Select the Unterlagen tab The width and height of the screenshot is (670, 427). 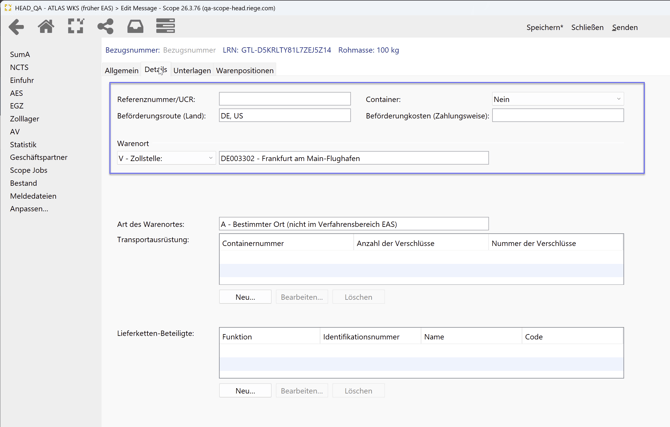tap(192, 71)
